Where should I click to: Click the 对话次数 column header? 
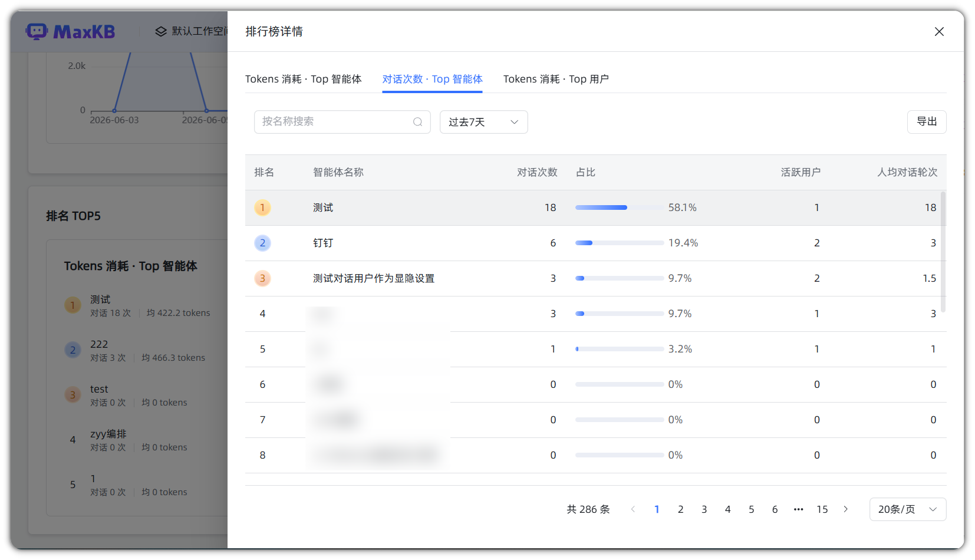537,172
